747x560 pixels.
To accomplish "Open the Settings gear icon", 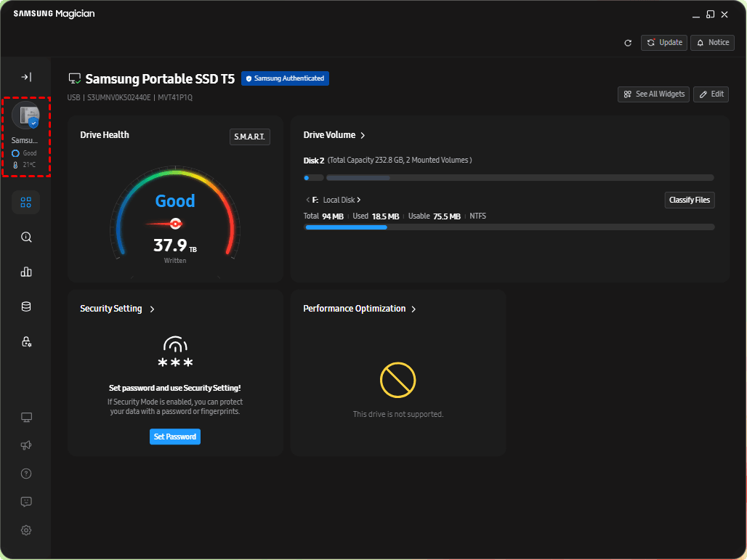I will tap(26, 530).
